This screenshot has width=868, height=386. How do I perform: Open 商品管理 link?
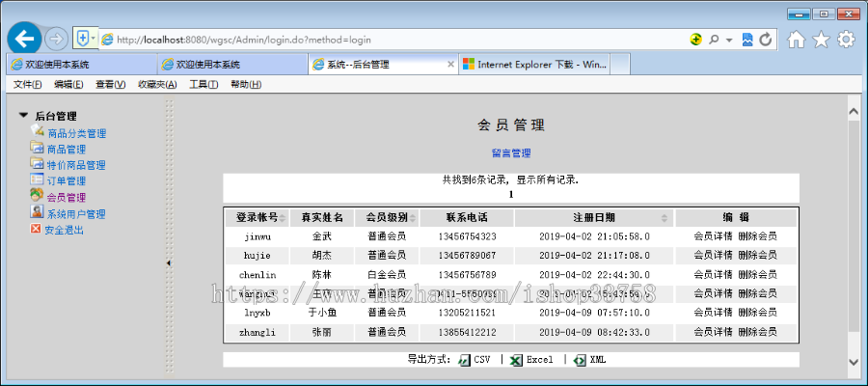tap(67, 150)
